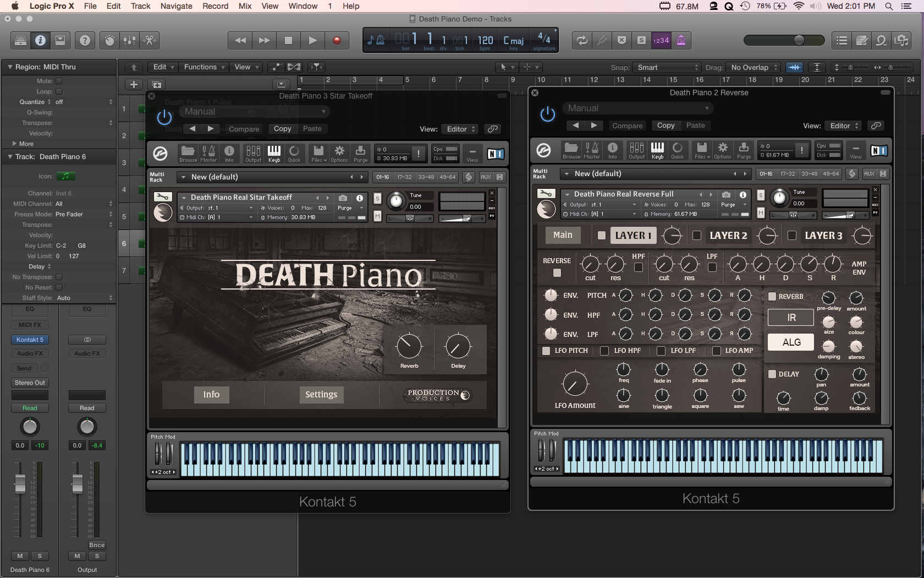Stop playback in transport

pyautogui.click(x=288, y=40)
